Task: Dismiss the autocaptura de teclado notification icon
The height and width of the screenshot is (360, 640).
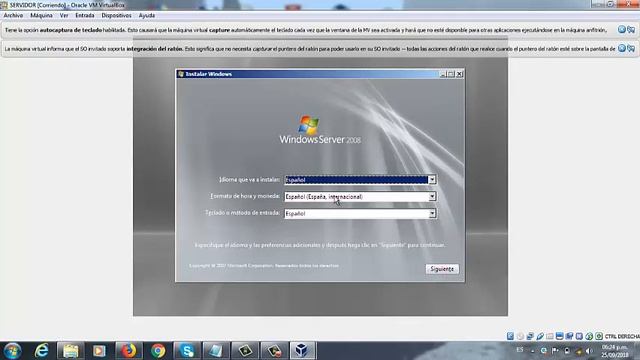Action: (622, 29)
